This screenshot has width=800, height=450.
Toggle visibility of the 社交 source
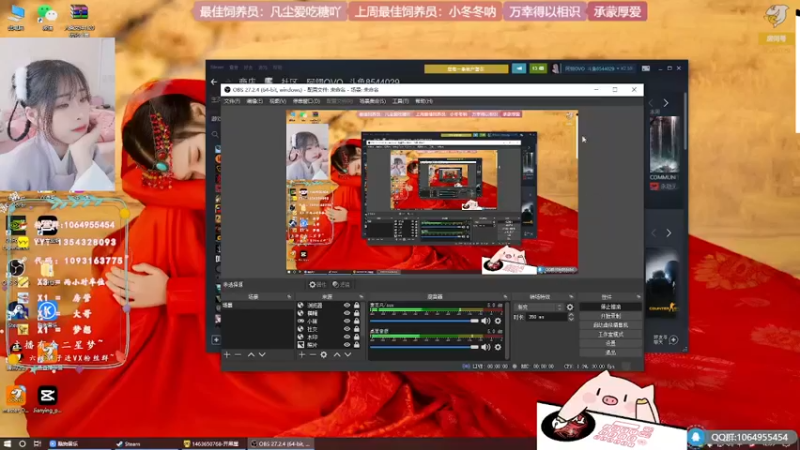pos(347,329)
